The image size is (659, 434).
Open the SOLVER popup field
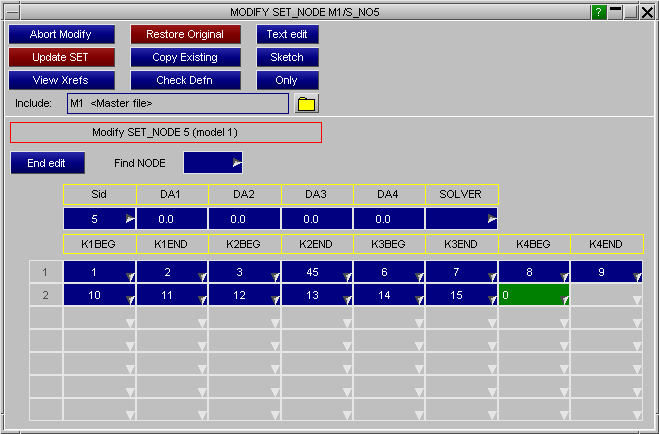[x=461, y=218]
